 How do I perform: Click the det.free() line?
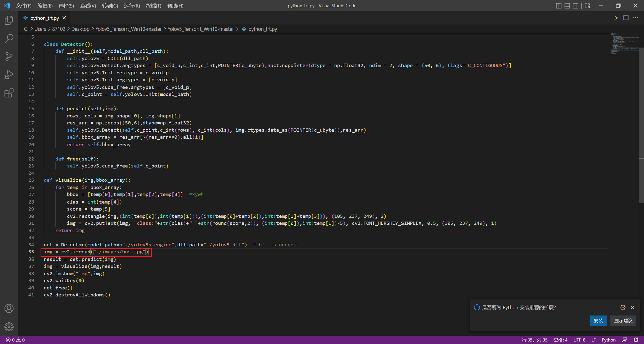pyautogui.click(x=58, y=288)
